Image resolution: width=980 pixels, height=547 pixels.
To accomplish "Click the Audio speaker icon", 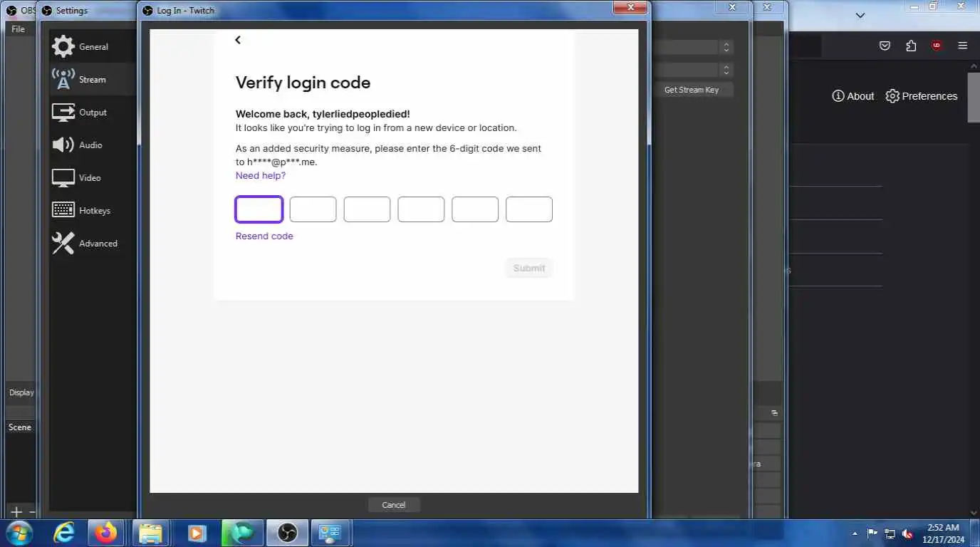I will [x=63, y=145].
